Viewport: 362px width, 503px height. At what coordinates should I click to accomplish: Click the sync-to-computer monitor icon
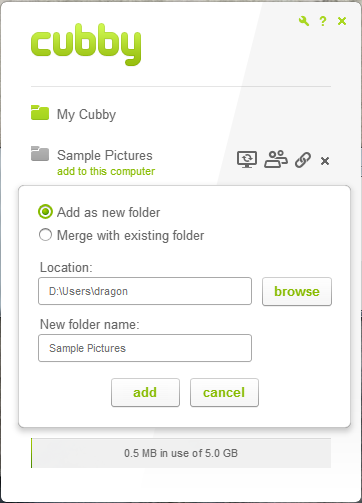[x=247, y=159]
